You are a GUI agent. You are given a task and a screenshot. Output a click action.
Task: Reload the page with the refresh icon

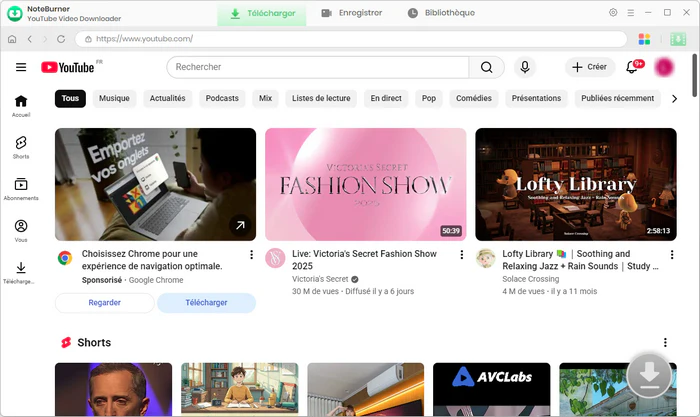click(62, 39)
